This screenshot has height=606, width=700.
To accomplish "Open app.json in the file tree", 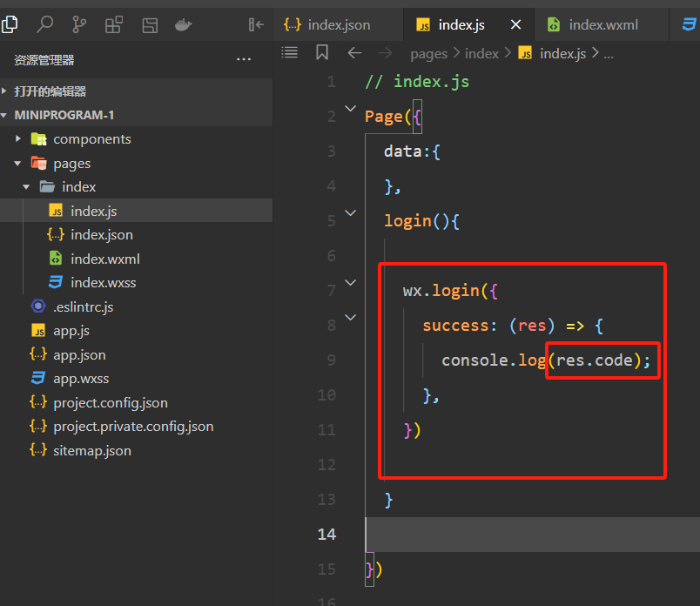I will (79, 354).
